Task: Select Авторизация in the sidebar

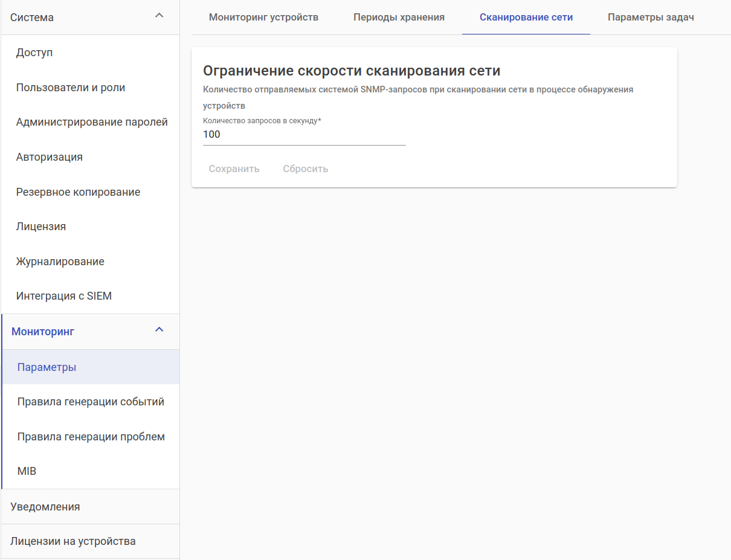Action: tap(50, 157)
